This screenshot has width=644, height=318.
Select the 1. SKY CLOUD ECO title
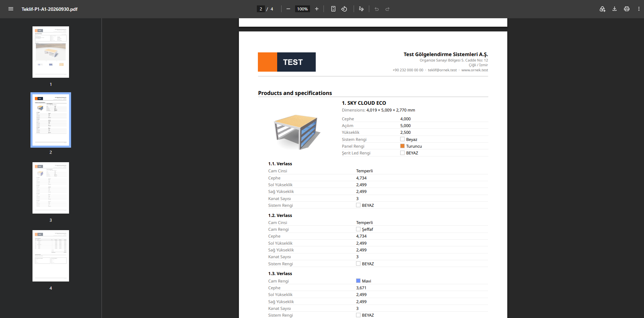(364, 103)
